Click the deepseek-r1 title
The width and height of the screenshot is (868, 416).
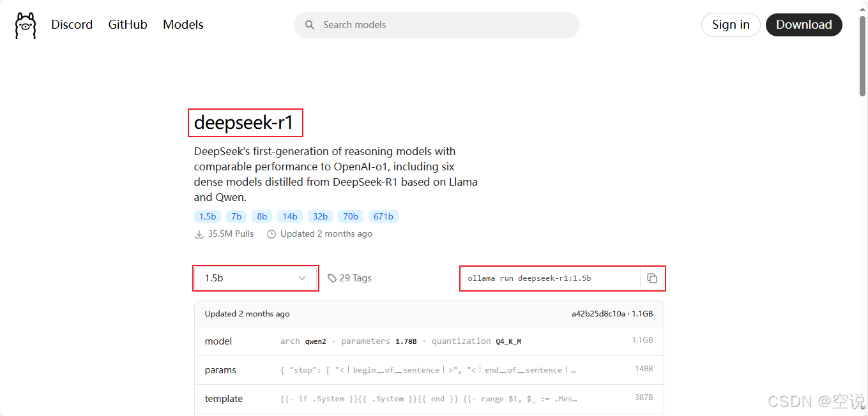[x=243, y=123]
